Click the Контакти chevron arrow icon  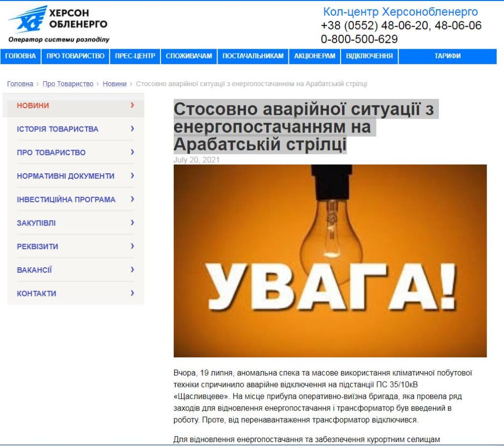(x=132, y=293)
